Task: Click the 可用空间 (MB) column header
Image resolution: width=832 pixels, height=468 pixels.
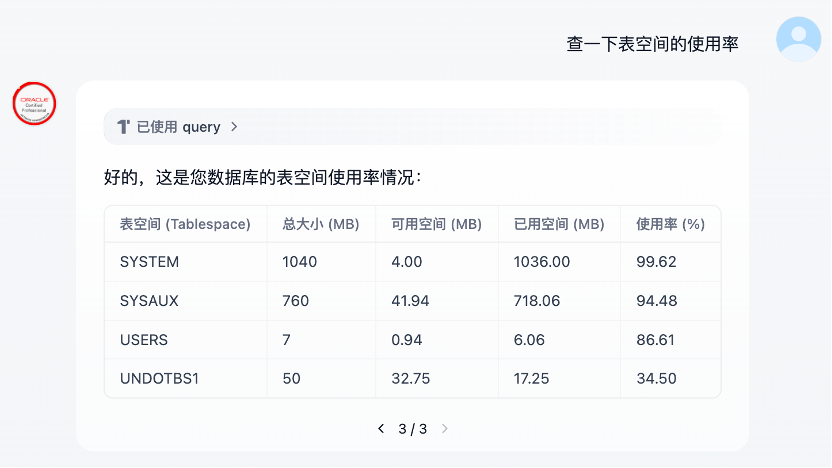Action: pos(436,224)
